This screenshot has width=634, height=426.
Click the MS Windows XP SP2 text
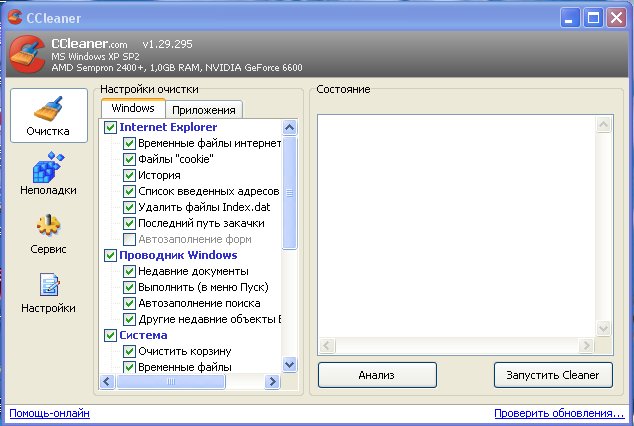click(x=95, y=56)
